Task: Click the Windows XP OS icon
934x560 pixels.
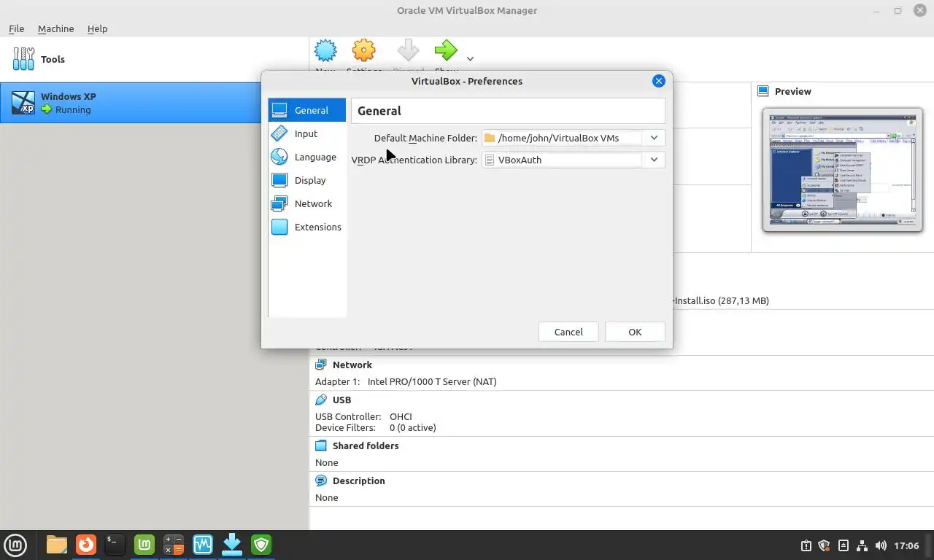Action: 23,103
